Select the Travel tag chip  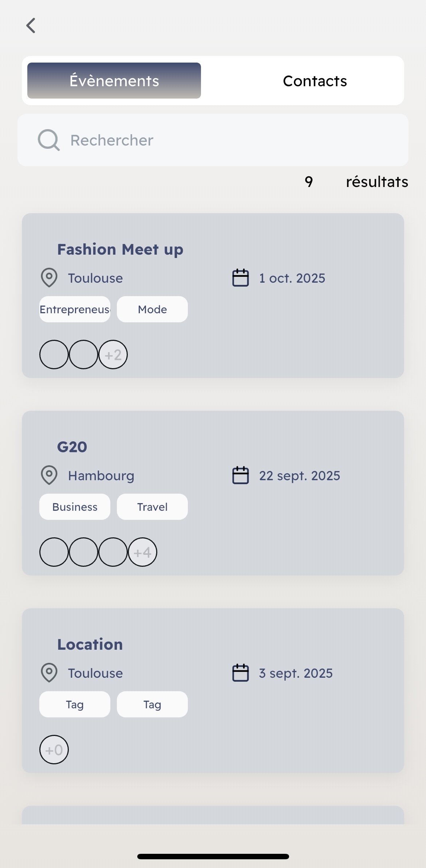pyautogui.click(x=152, y=507)
